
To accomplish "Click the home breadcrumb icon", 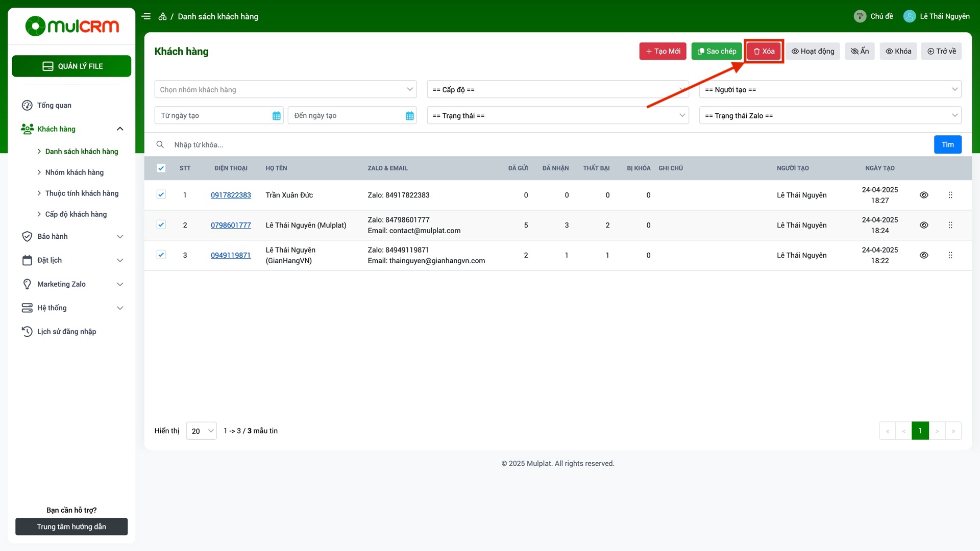I will (162, 16).
